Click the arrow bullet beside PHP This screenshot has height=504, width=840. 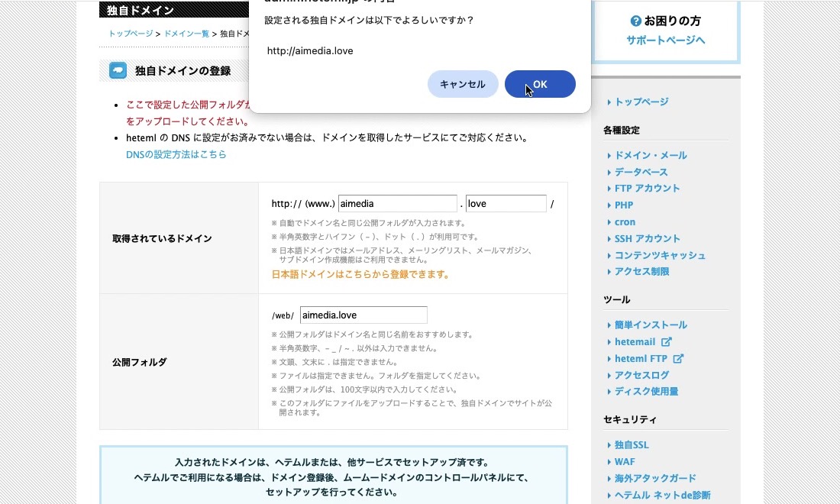tap(609, 205)
